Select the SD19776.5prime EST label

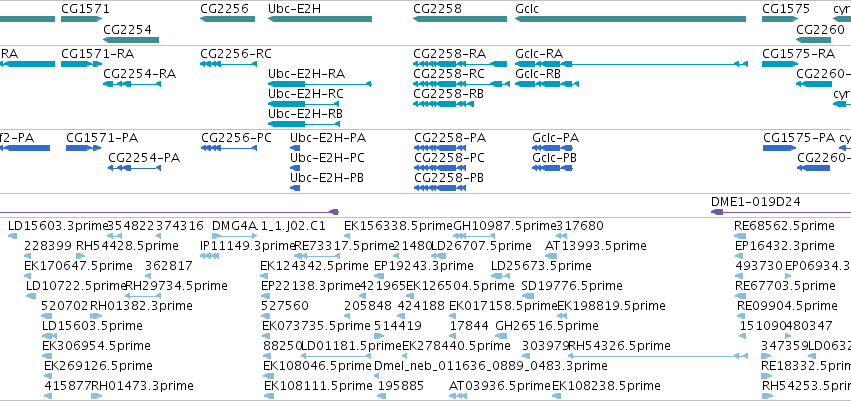coord(572,286)
